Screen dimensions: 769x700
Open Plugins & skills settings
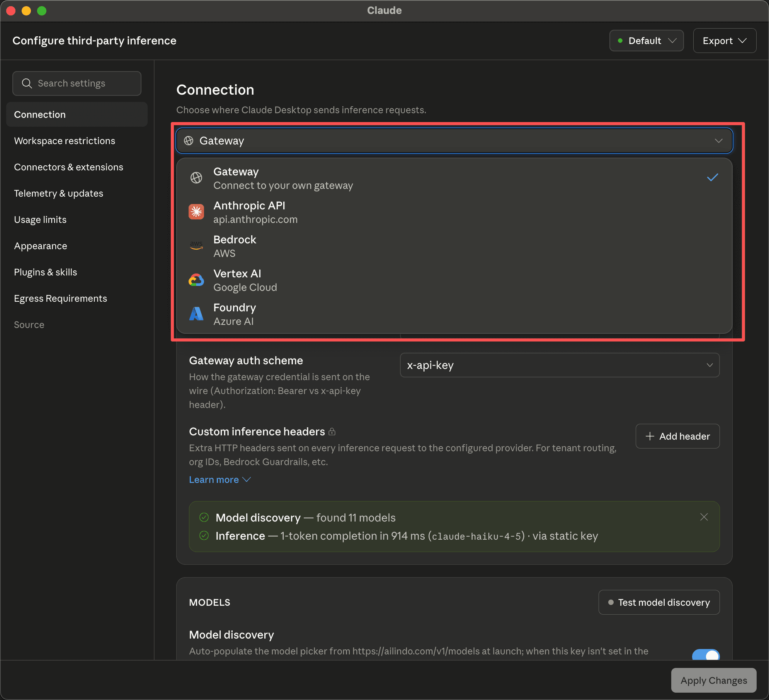tap(77, 272)
